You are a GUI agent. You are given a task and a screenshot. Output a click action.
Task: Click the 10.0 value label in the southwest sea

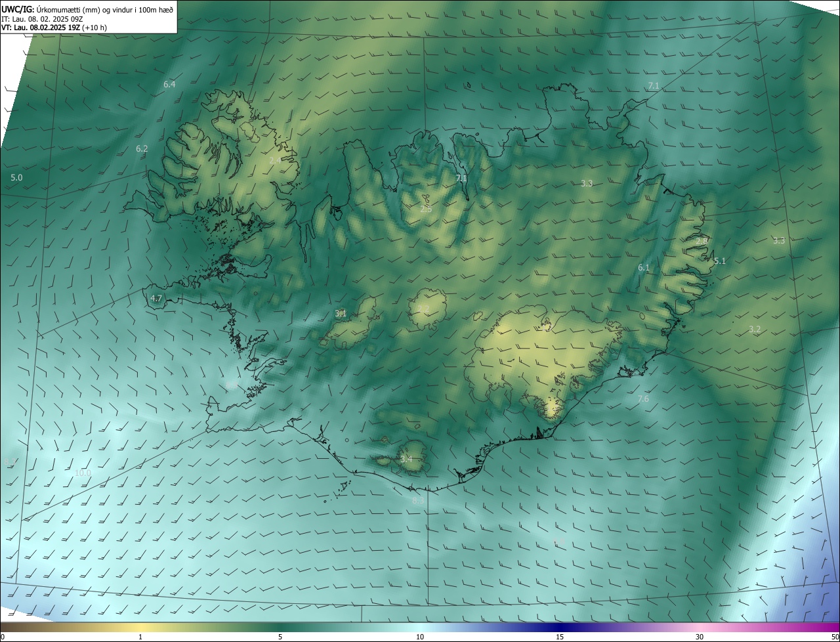click(x=83, y=473)
